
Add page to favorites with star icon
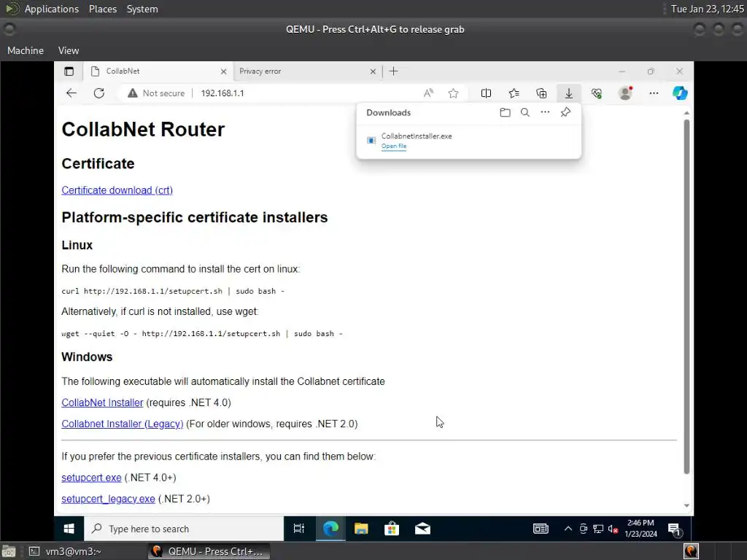pyautogui.click(x=453, y=93)
